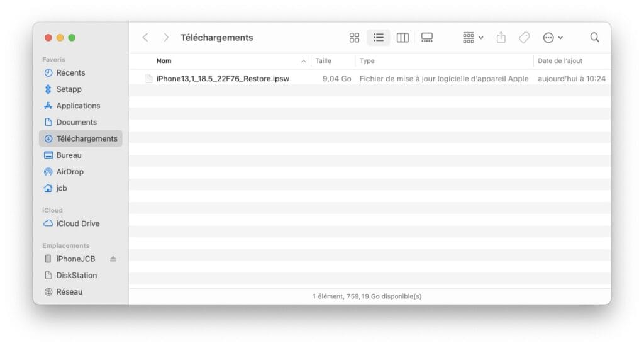The width and height of the screenshot is (644, 348).
Task: Click the ipsw file document icon
Action: point(148,79)
